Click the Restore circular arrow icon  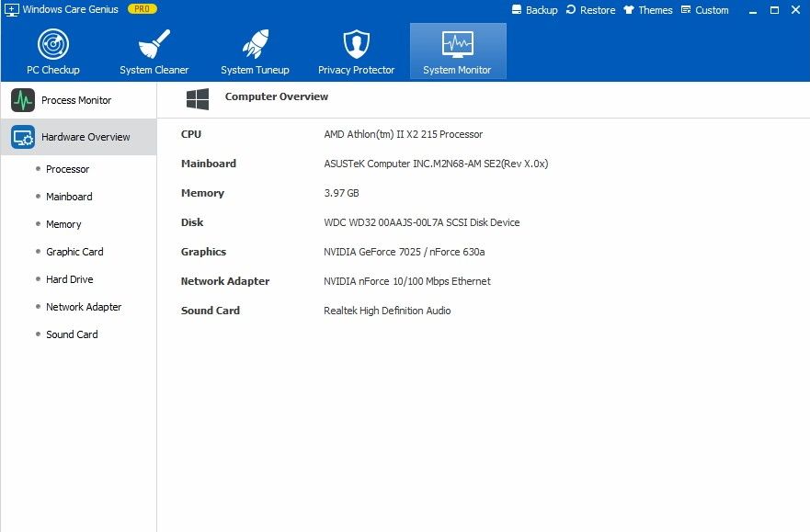tap(571, 9)
